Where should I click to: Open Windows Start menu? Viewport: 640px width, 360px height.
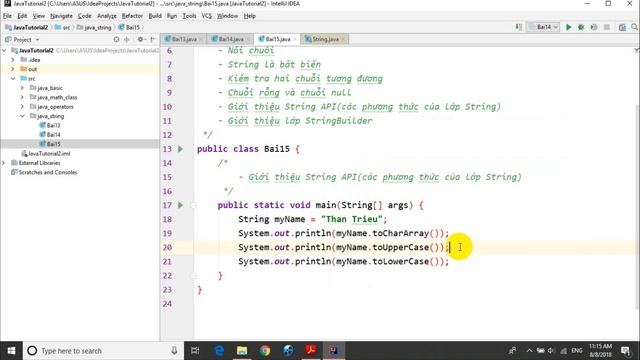pyautogui.click(x=11, y=351)
